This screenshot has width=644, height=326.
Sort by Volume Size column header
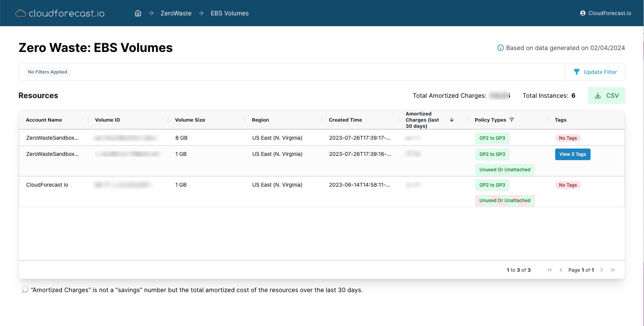[x=190, y=120]
